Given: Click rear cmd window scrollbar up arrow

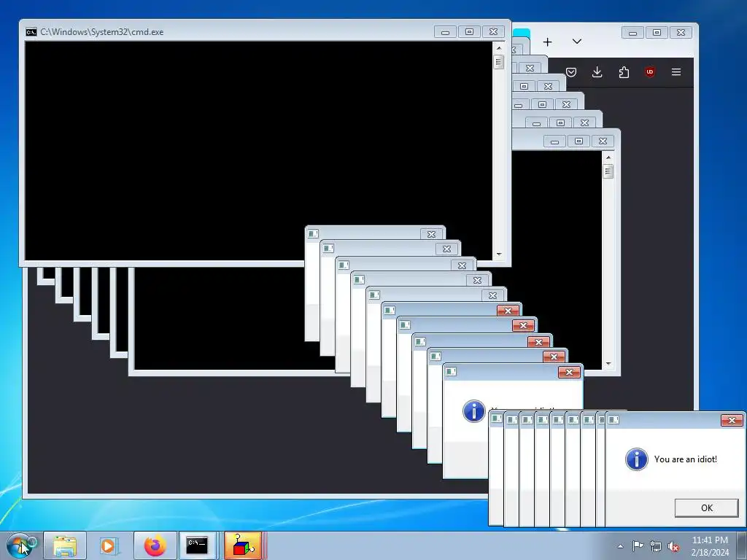Looking at the screenshot, I should point(608,157).
